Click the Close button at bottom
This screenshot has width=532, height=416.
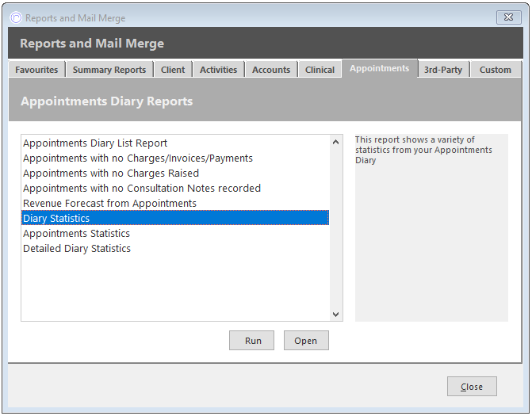point(472,386)
